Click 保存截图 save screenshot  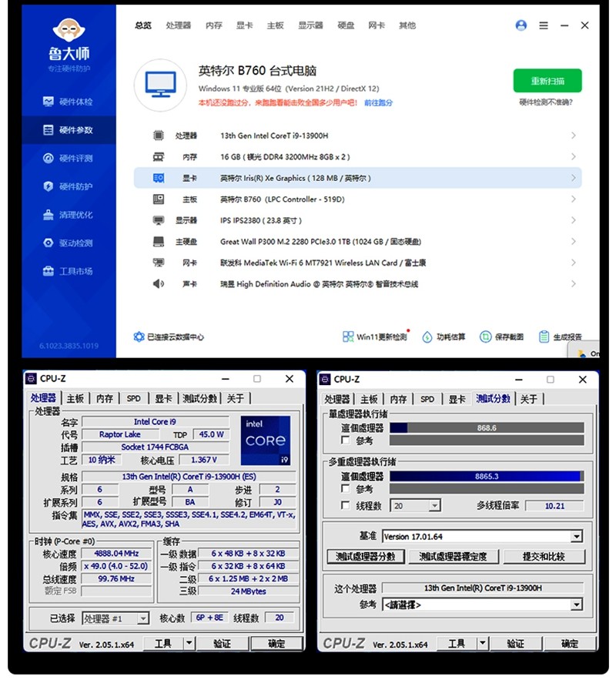click(502, 337)
